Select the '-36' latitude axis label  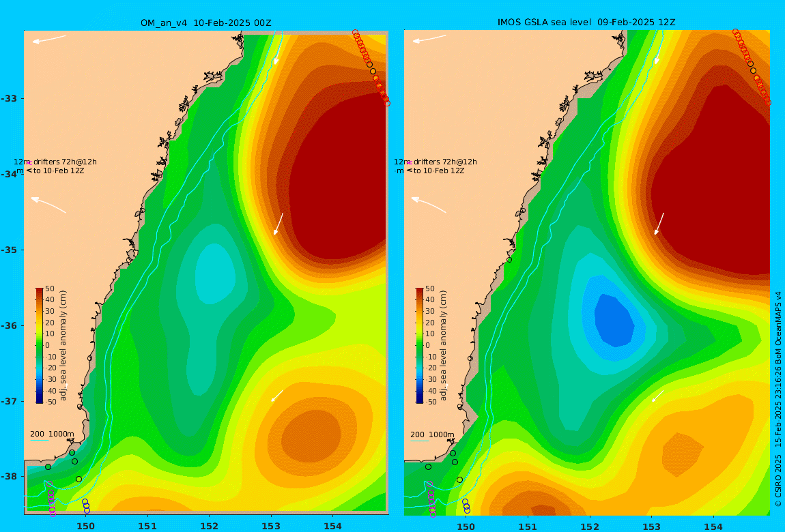click(x=10, y=325)
